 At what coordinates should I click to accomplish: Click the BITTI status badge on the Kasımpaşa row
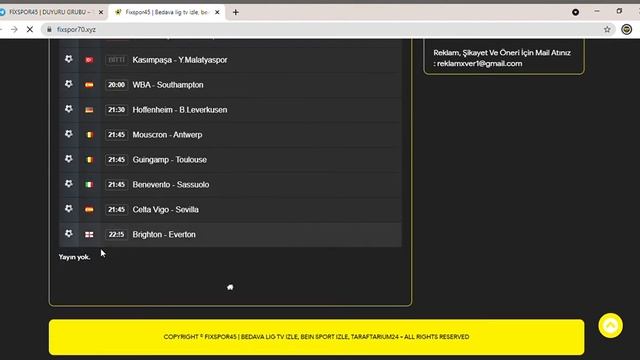pos(116,60)
